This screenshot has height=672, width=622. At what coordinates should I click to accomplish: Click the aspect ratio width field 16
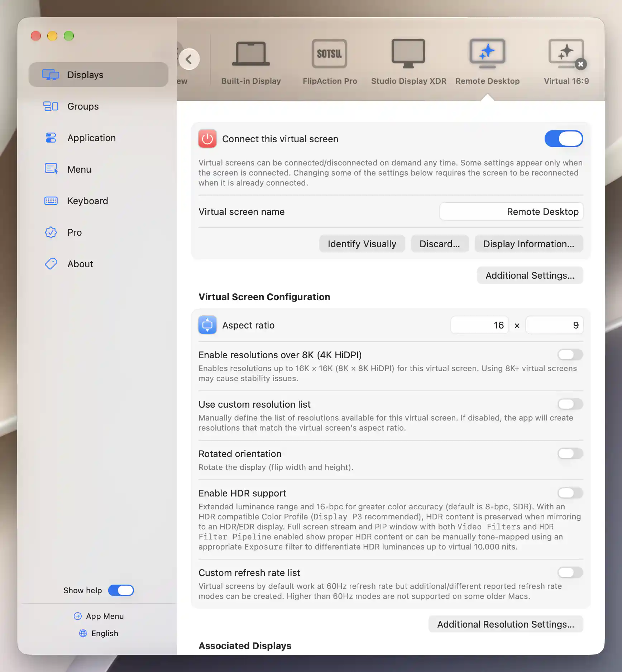tap(479, 325)
